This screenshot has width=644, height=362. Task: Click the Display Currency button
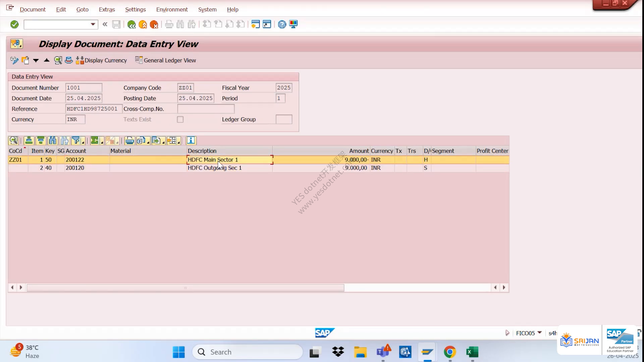[102, 60]
